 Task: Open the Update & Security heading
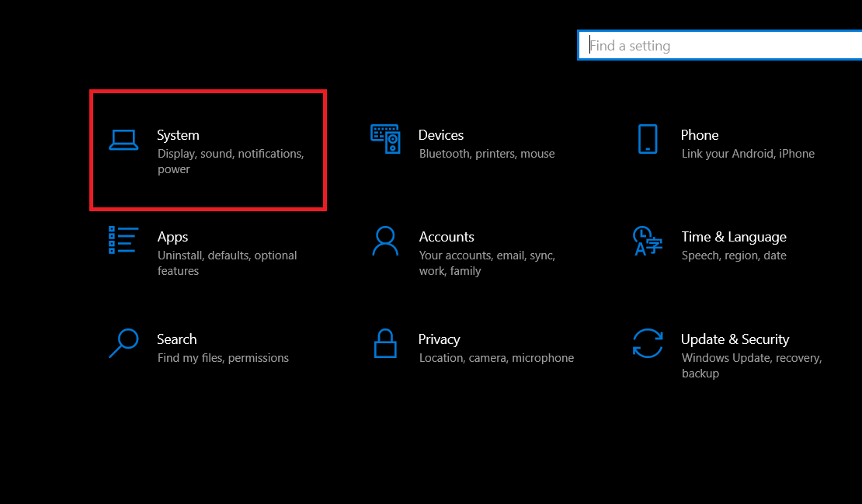[x=735, y=339]
